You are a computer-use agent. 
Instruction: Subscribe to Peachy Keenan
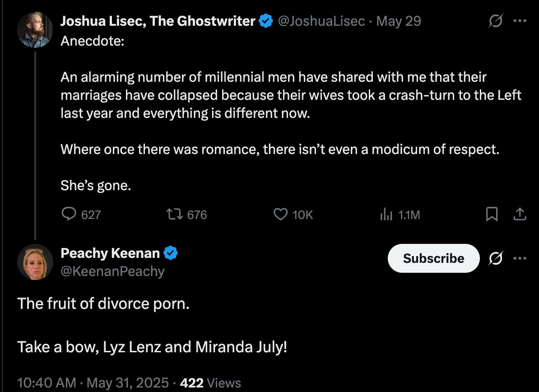pos(433,258)
